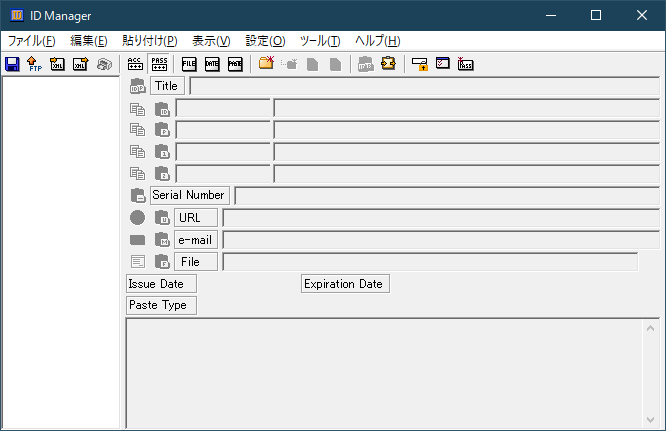Click the XML export toolbar icon
Image resolution: width=666 pixels, height=431 pixels.
80,64
